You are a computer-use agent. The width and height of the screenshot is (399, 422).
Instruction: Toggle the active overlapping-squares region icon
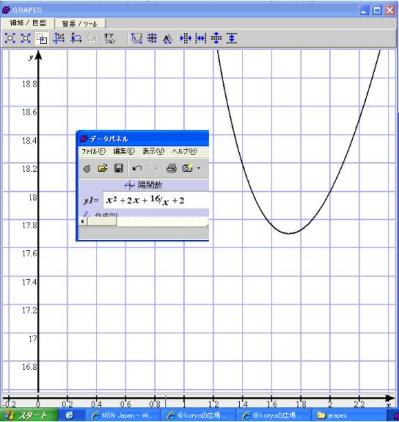point(42,39)
